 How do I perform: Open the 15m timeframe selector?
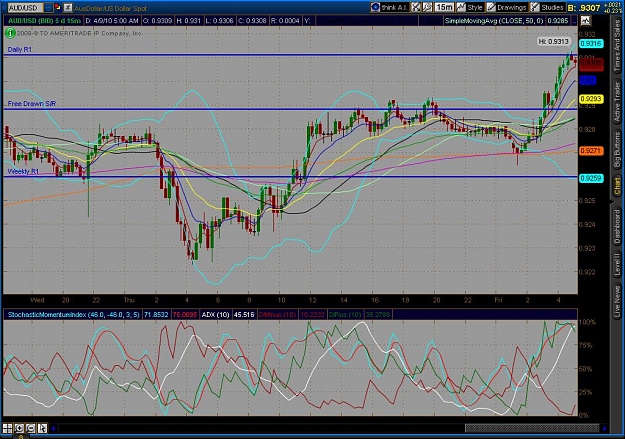click(x=444, y=7)
